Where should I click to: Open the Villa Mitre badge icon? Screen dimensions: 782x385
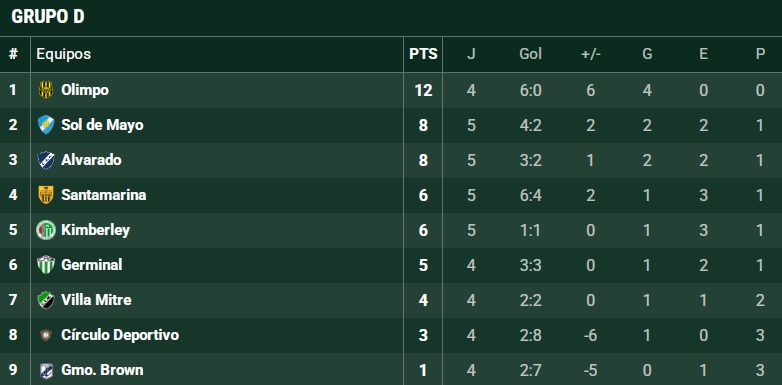point(46,300)
